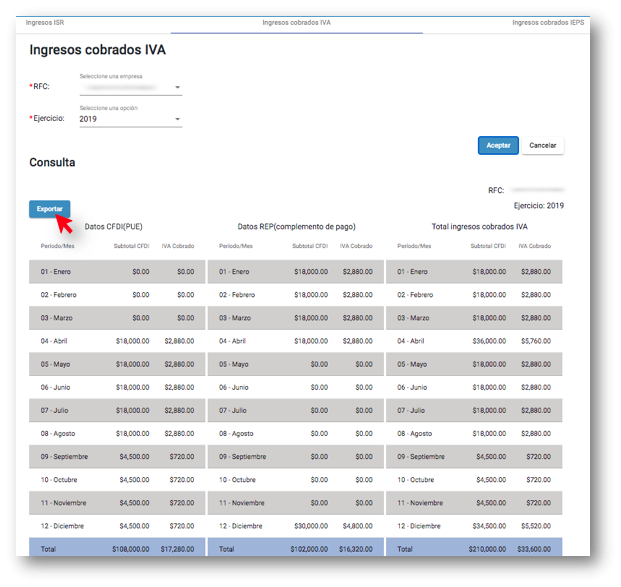Click Subtotal CFDI header in CFDI(PUE) table
This screenshot has width=621, height=587.
pos(131,246)
